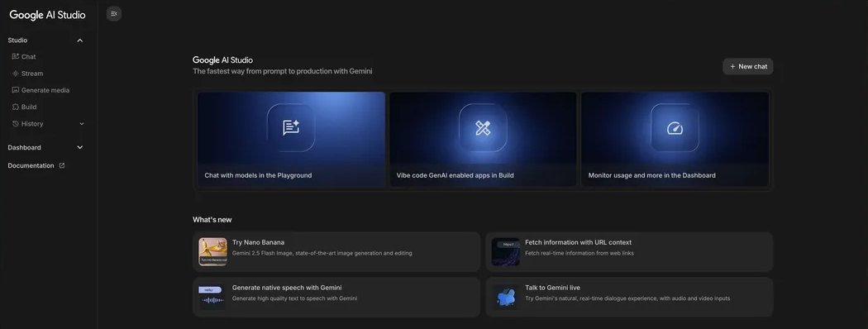This screenshot has width=868, height=329.
Task: Collapse the sidebar with the panel toggle icon
Action: click(114, 14)
